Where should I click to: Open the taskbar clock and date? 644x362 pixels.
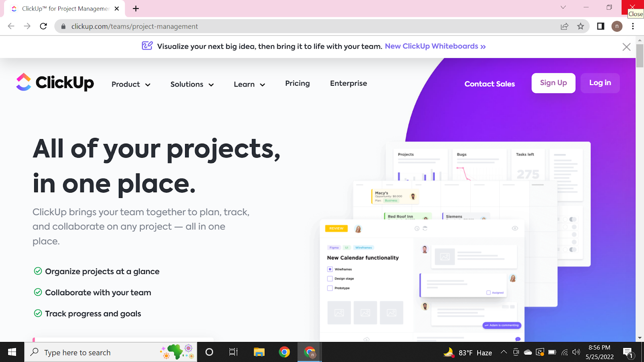click(x=599, y=352)
